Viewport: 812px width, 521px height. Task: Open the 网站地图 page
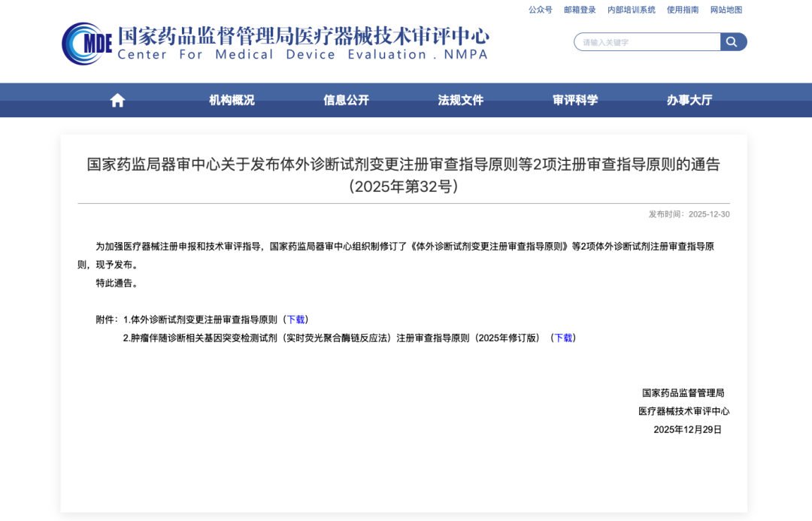pyautogui.click(x=726, y=10)
